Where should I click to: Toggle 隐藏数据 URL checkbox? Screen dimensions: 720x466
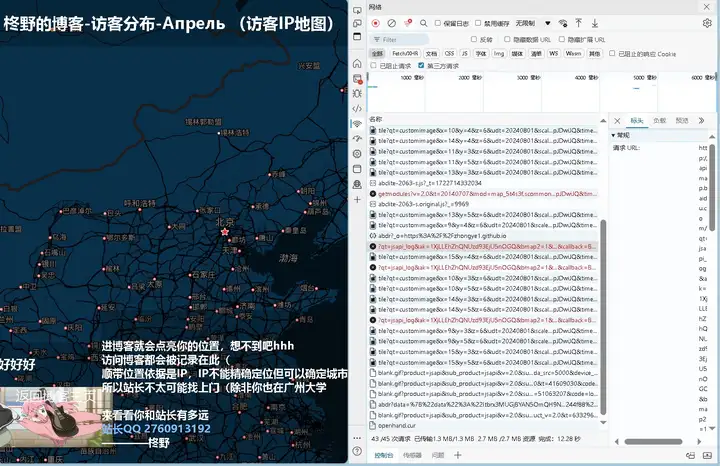coord(507,39)
